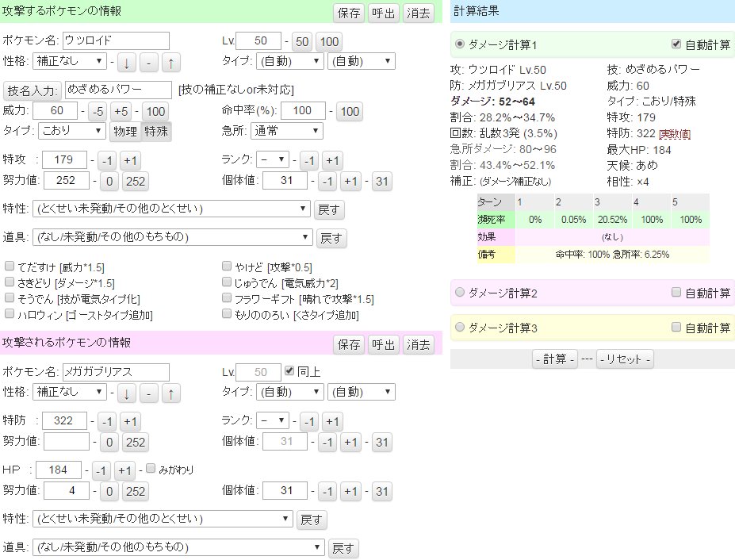The height and width of the screenshot is (560, 735).
Task: Open defender 性格 dropdown
Action: point(69,392)
